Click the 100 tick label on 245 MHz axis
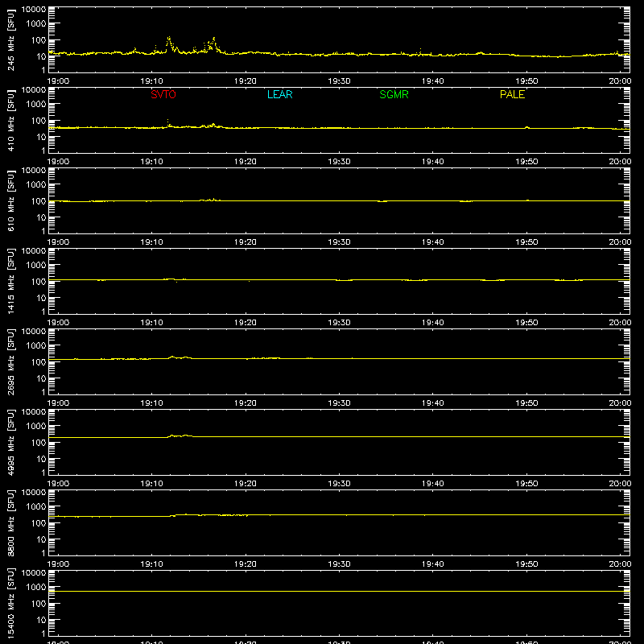 (x=38, y=40)
